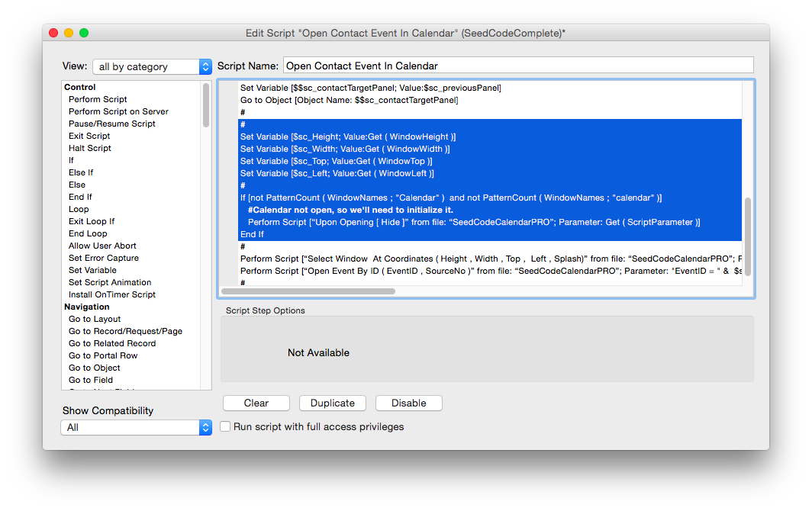Open the View category dropdown
The height and width of the screenshot is (511, 812).
(x=153, y=66)
